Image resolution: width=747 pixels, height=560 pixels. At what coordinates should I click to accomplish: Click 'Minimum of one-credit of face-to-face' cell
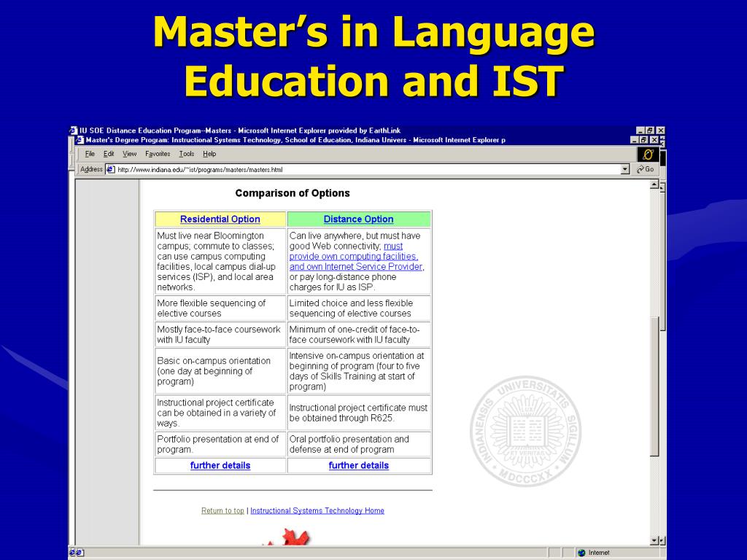359,334
